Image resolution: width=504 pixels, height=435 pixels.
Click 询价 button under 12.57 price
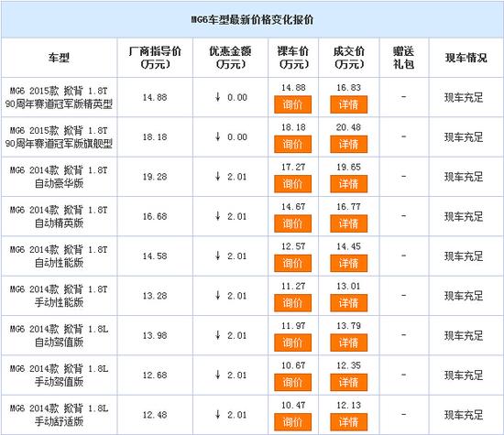coord(292,263)
